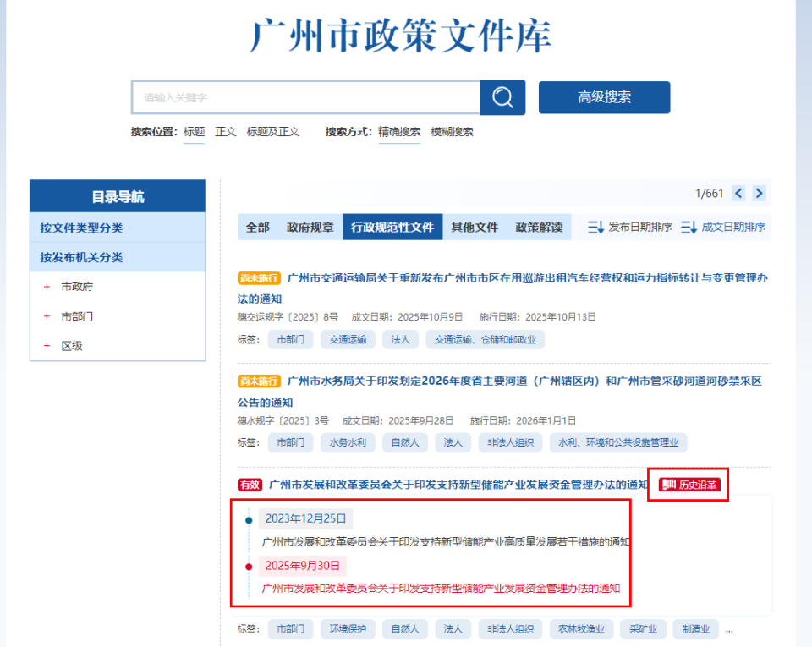
Task: Switch search scope to 正文
Action: pyautogui.click(x=226, y=132)
